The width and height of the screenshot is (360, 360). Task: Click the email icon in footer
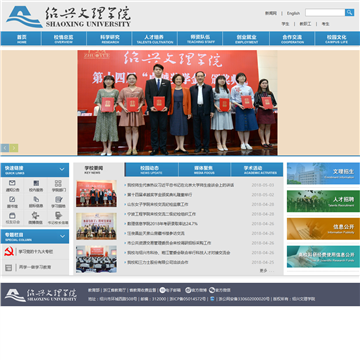pos(162,290)
